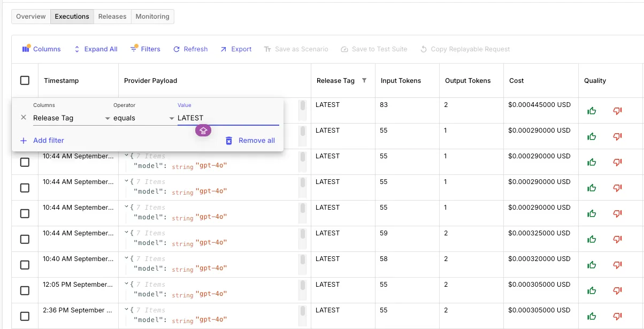Click the input tokens value 58

coord(384,259)
